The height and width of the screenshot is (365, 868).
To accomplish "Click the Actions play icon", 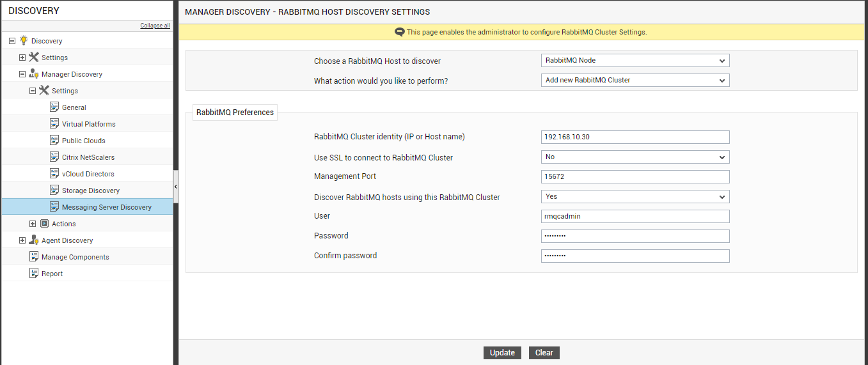I will 44,224.
